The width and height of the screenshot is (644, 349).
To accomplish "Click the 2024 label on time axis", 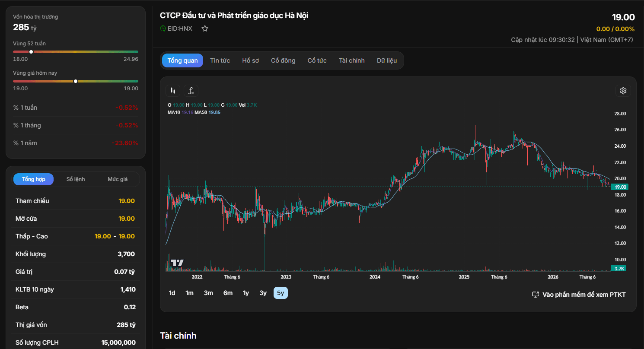I will click(375, 277).
